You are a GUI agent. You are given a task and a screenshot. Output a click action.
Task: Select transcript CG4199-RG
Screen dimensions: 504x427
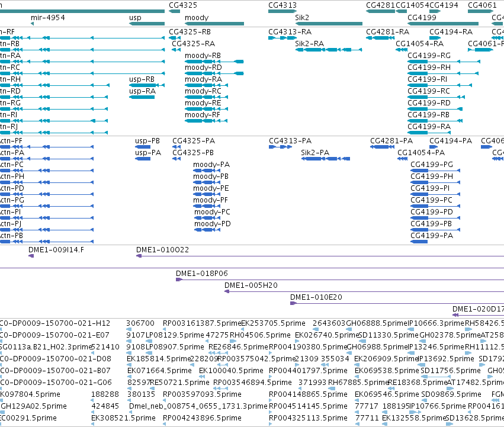444,62
